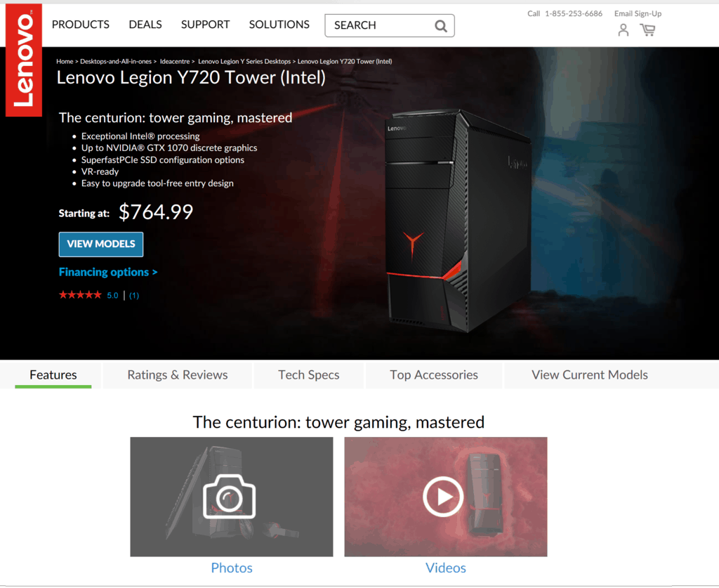Click the search magnifier icon
Screen dimensions: 719x588
tap(441, 26)
